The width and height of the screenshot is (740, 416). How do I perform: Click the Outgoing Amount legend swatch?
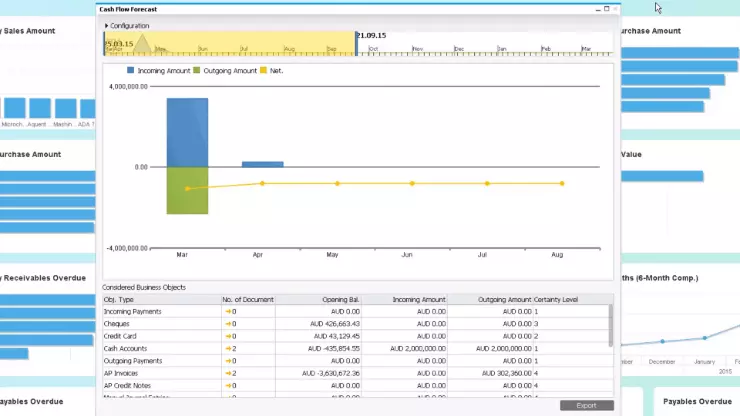click(197, 70)
